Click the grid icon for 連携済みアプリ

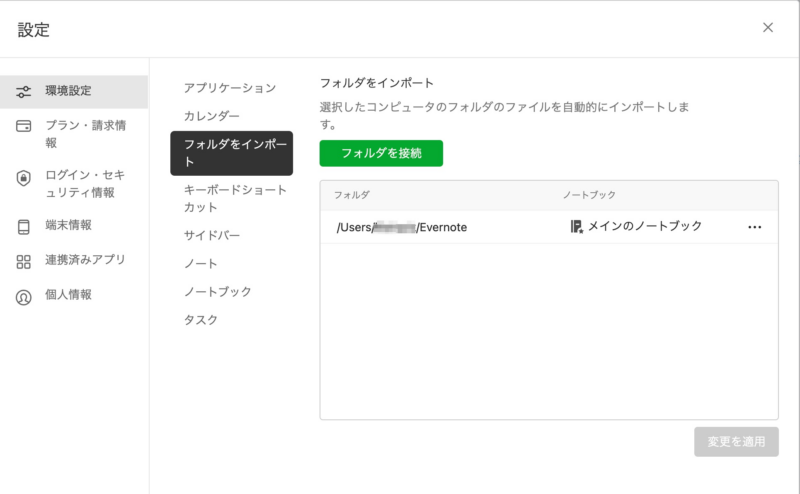tap(24, 261)
